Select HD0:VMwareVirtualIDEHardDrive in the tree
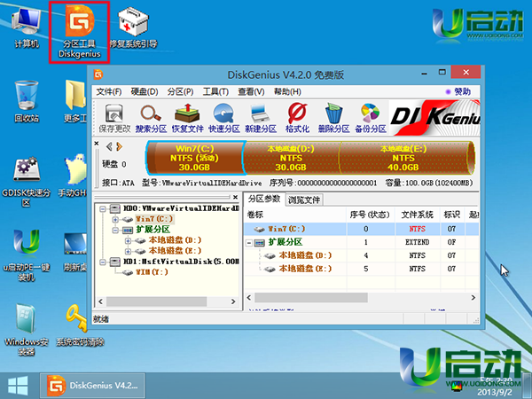This screenshot has width=532, height=399. [181, 208]
